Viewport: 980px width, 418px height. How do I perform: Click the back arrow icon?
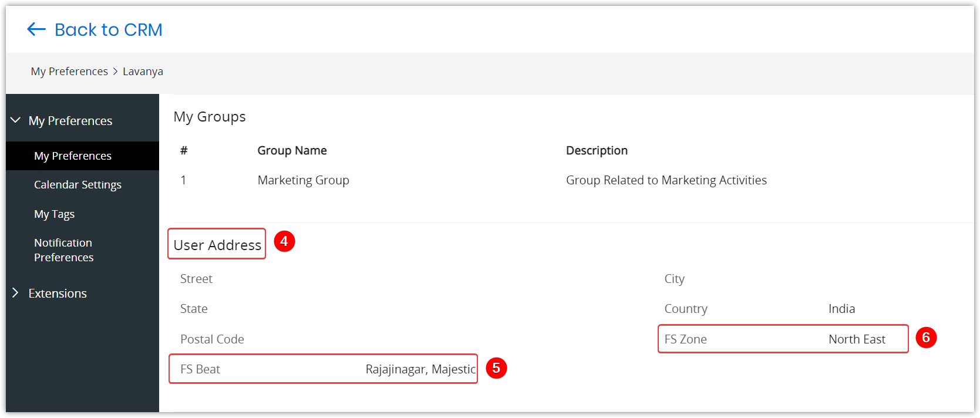(x=36, y=29)
